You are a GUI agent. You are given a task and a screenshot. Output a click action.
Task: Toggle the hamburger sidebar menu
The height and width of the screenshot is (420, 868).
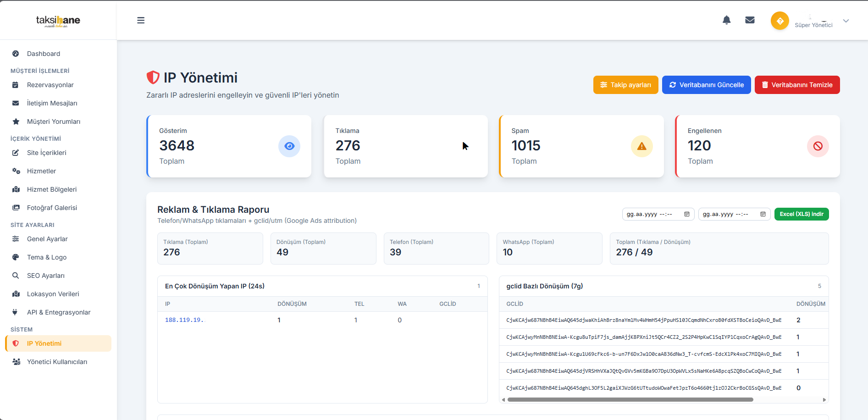[x=141, y=20]
